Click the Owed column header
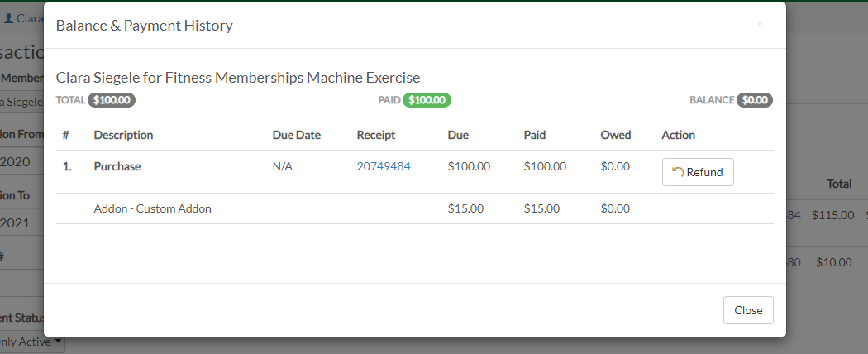This screenshot has width=868, height=354. pyautogui.click(x=616, y=135)
